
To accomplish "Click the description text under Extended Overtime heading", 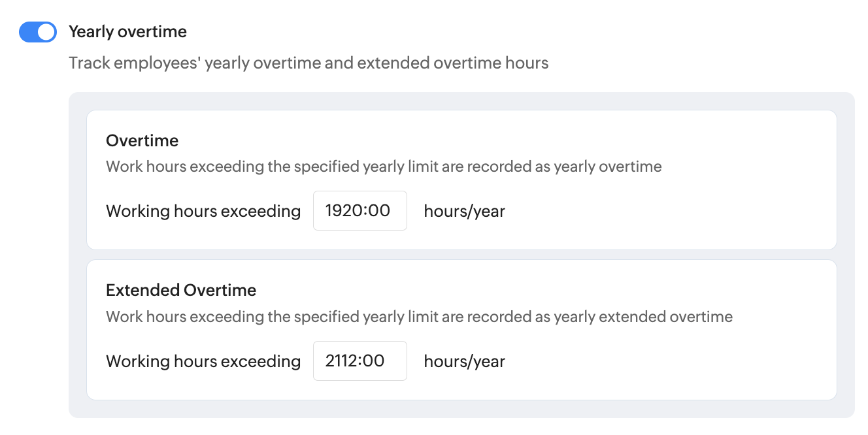I will click(419, 317).
